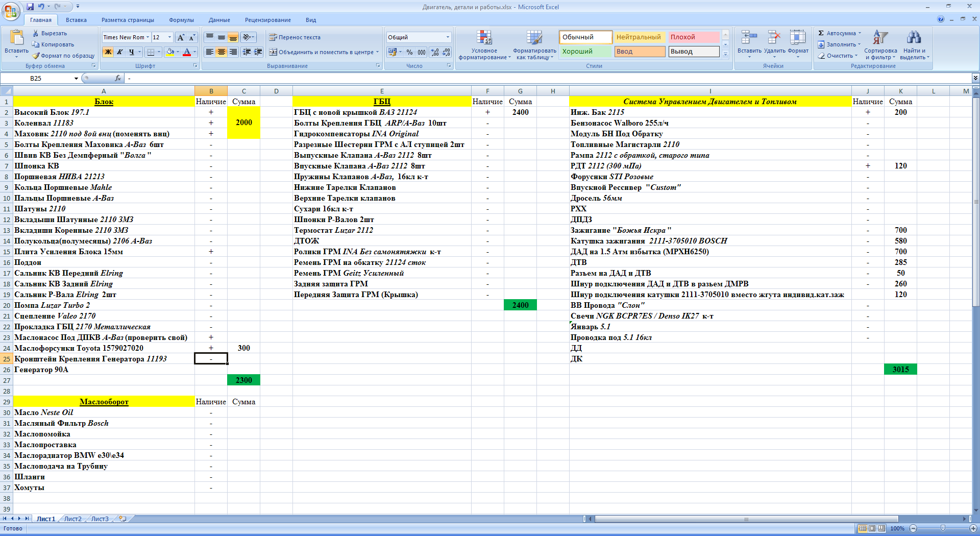Screen dimensions: 980x536
Task: Expand the number format dropdown (Общий)
Action: (448, 37)
